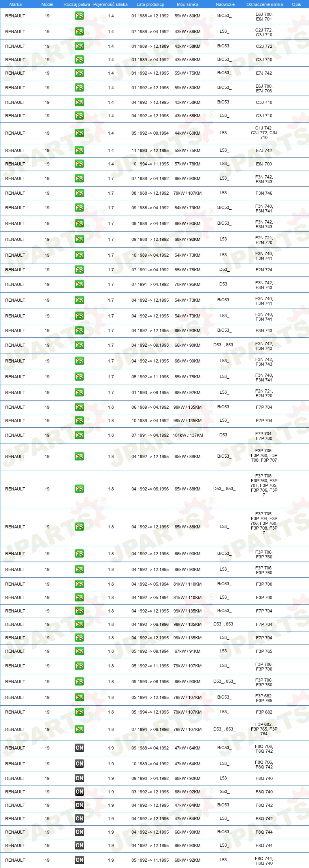Click the fuel icon in the 101kW / 137KM row
The width and height of the screenshot is (309, 868).
(79, 435)
